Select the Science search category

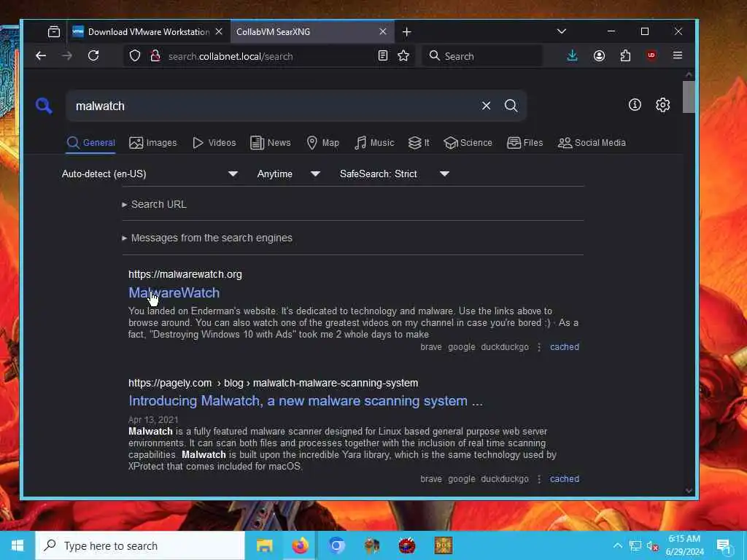(468, 142)
